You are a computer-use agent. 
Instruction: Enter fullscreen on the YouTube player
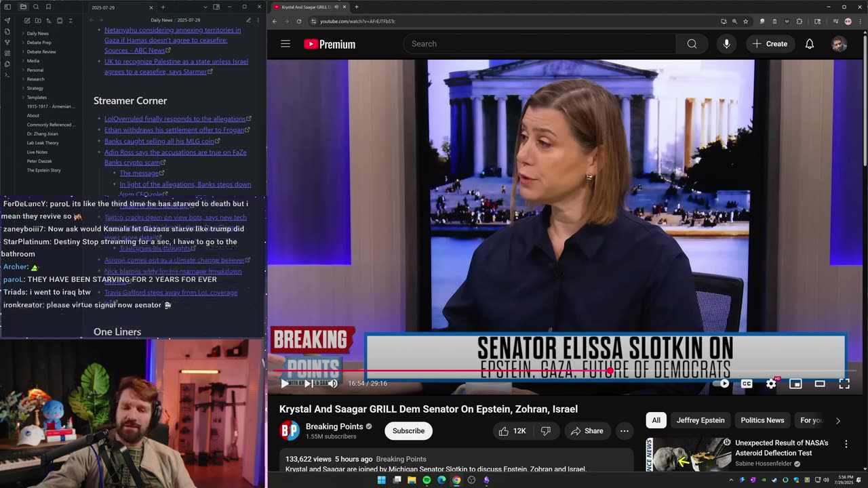click(844, 384)
